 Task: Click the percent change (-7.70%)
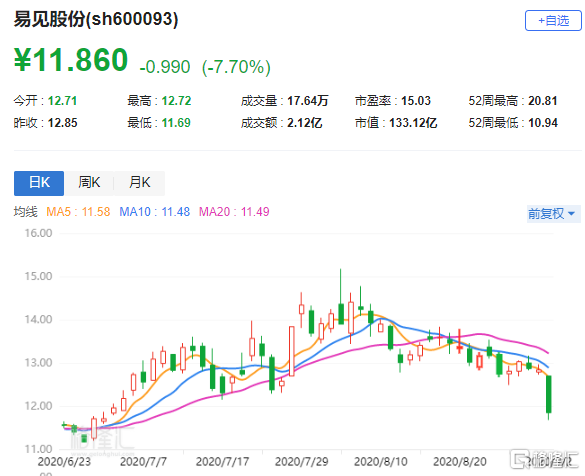tap(236, 67)
